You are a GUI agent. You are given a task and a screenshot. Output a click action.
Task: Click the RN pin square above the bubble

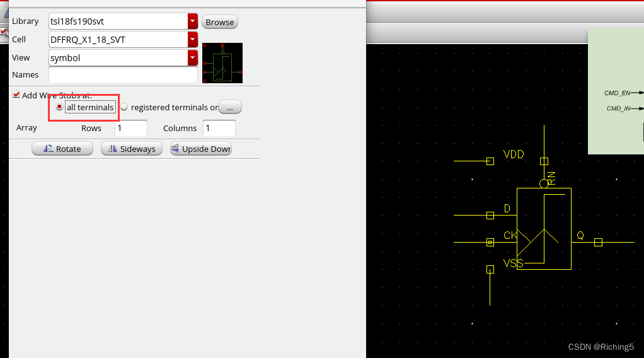tap(544, 161)
